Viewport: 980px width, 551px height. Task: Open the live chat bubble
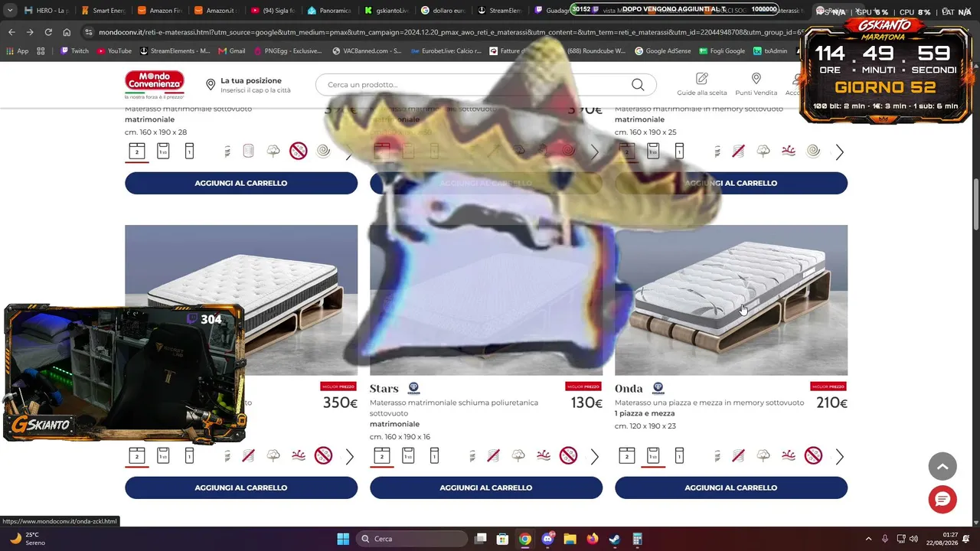[x=942, y=499]
